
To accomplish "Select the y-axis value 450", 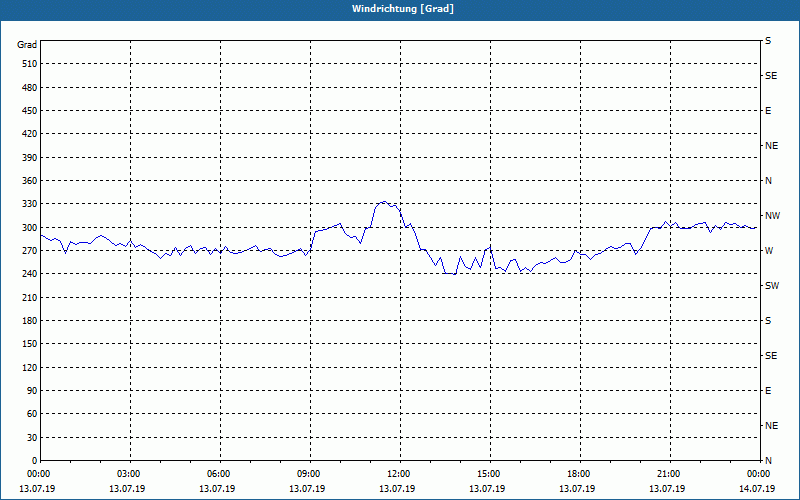I will click(30, 111).
